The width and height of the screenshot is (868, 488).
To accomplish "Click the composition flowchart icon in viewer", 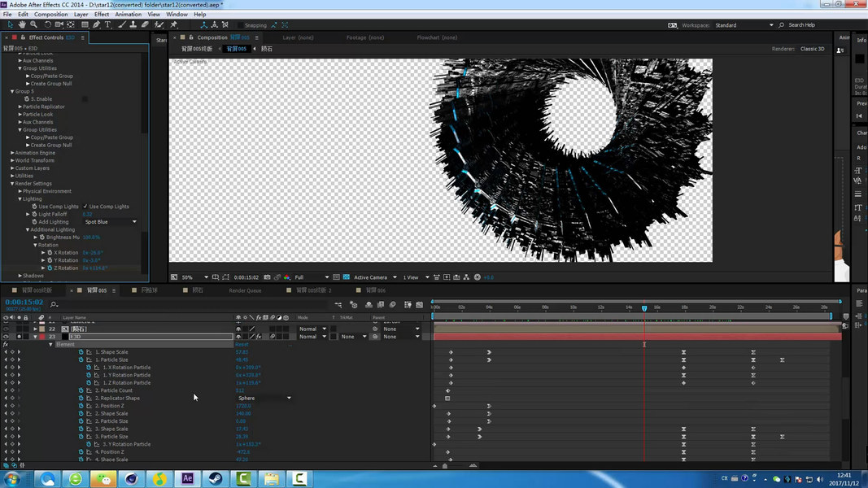I will (466, 277).
